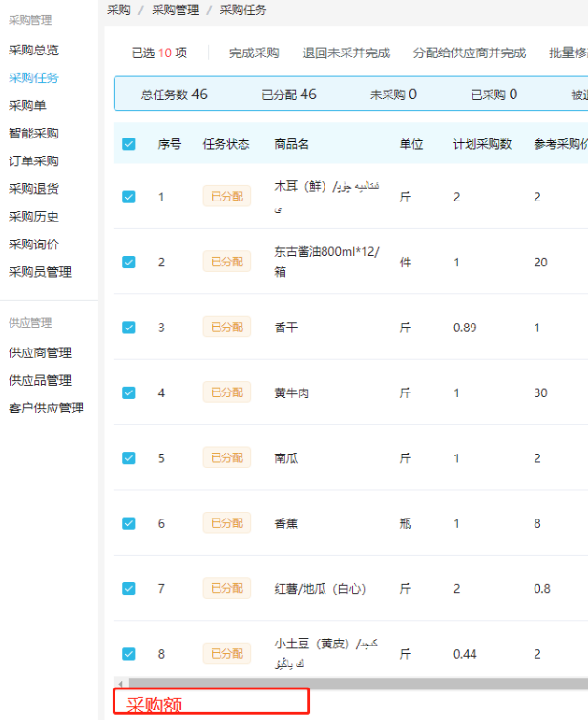Click planned quantity 0.44 for 小土豆
Image resolution: width=588 pixels, height=720 pixels.
click(465, 654)
